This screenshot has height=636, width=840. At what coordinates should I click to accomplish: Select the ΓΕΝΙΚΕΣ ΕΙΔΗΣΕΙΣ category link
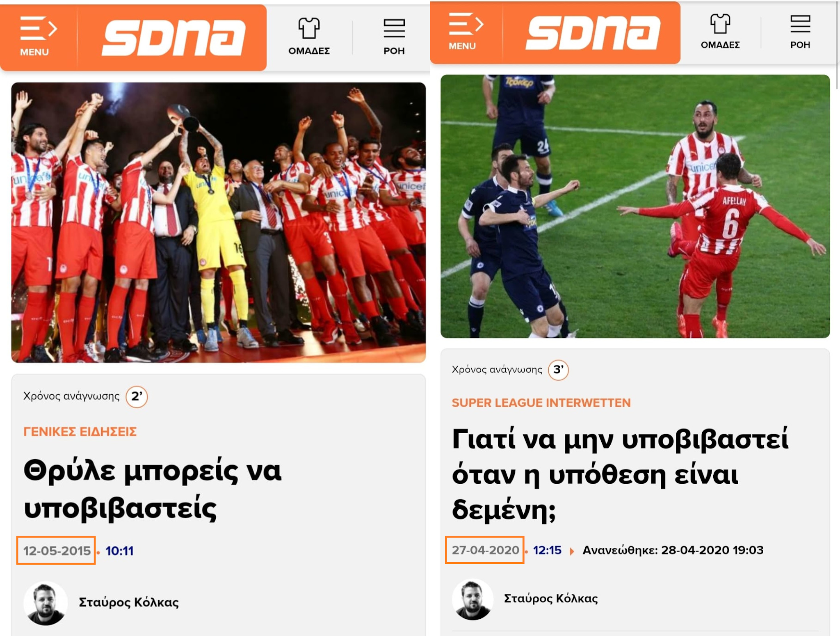tap(80, 432)
